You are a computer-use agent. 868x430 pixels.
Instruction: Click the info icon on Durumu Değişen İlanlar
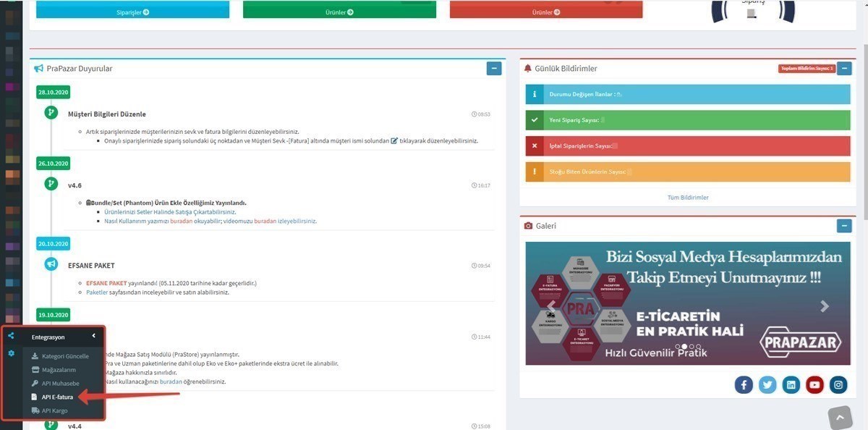535,94
